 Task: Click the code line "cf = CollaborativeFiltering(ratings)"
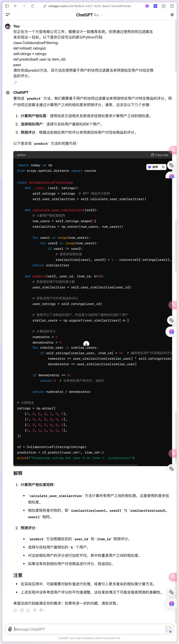pos(52,447)
